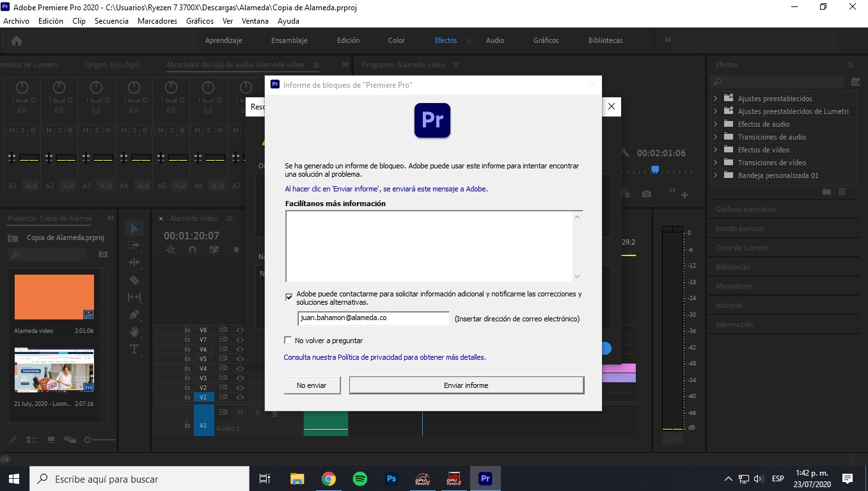Select the Pen tool in the tools panel

coord(134,314)
